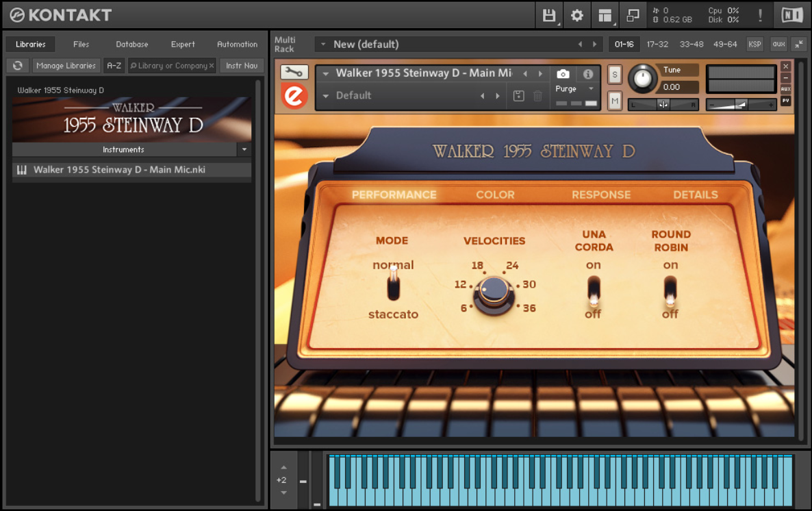
Task: Open the Purge dropdown menu
Action: [x=591, y=88]
